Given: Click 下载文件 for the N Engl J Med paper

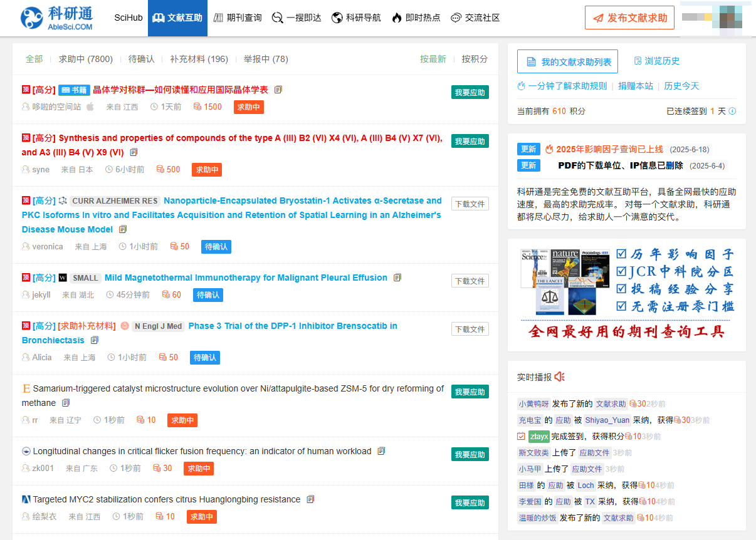Looking at the screenshot, I should (470, 329).
